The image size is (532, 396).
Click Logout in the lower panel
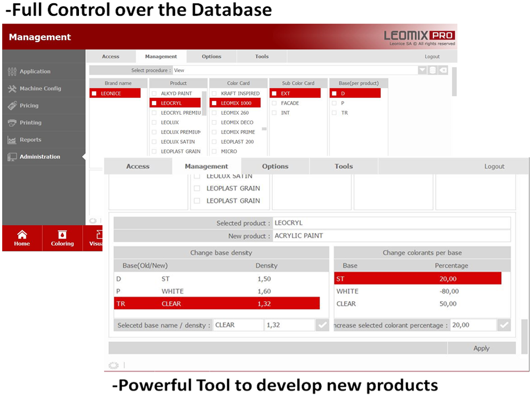(494, 167)
